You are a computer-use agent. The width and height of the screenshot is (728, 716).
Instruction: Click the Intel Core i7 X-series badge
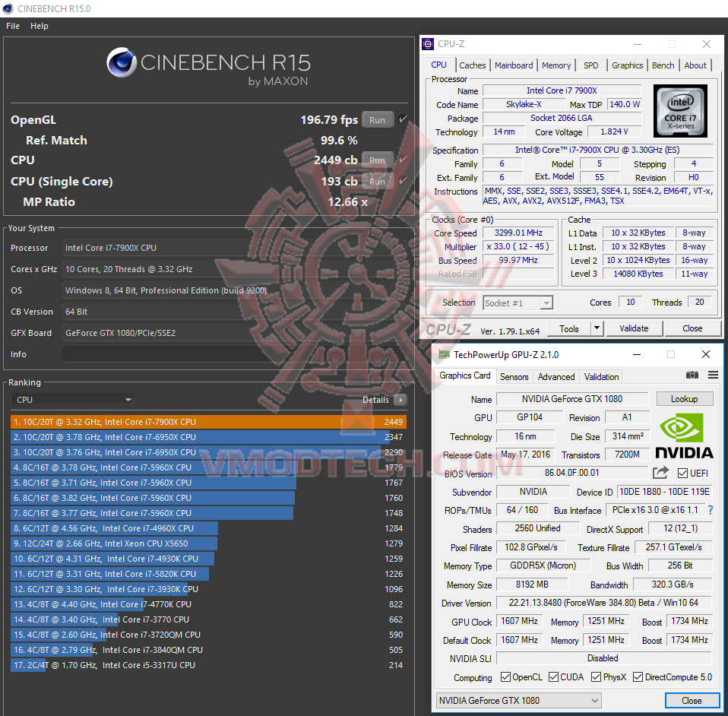coord(680,111)
